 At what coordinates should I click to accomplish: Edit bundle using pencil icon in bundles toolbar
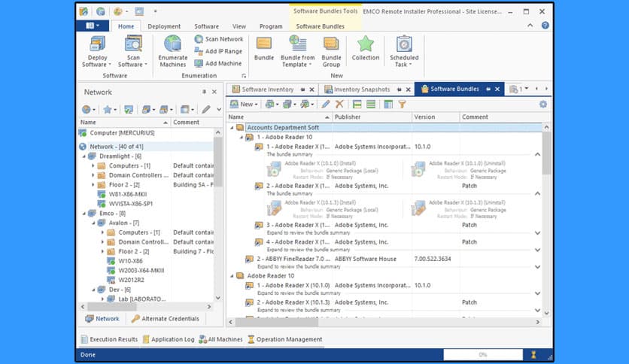pyautogui.click(x=326, y=105)
